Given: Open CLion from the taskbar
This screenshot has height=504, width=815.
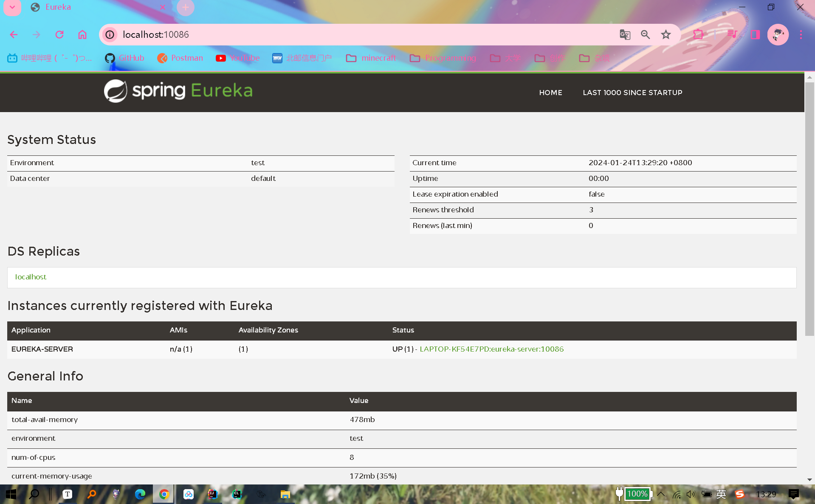Looking at the screenshot, I should 237,494.
